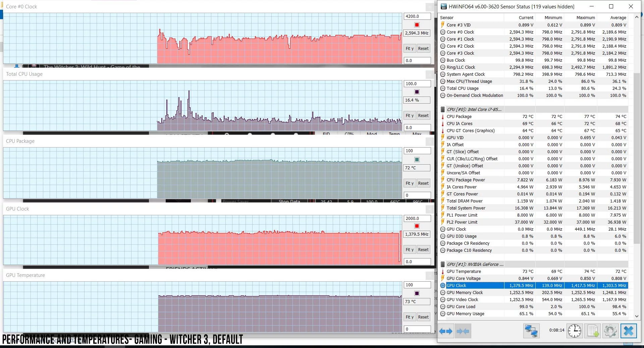Click Fit y in Core #0 Clock graph
The height and width of the screenshot is (348, 644).
click(410, 48)
